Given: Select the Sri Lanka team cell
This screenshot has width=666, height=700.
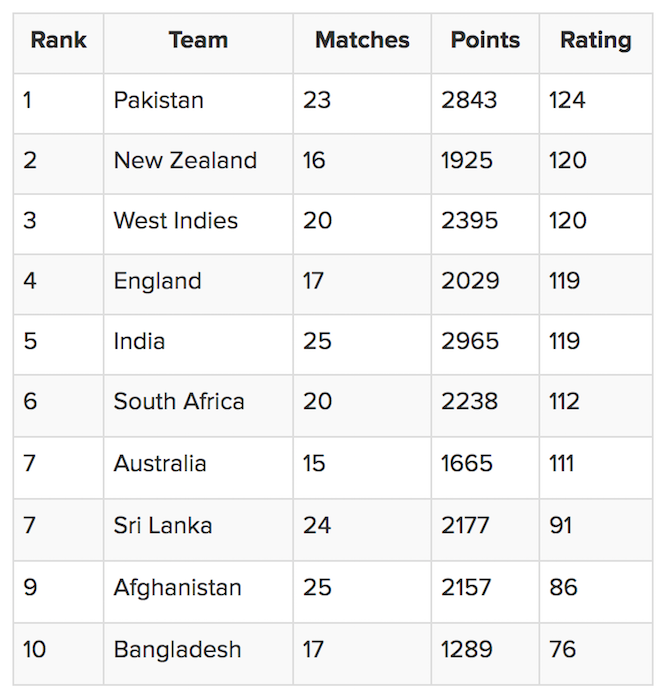Looking at the screenshot, I should click(x=163, y=526).
